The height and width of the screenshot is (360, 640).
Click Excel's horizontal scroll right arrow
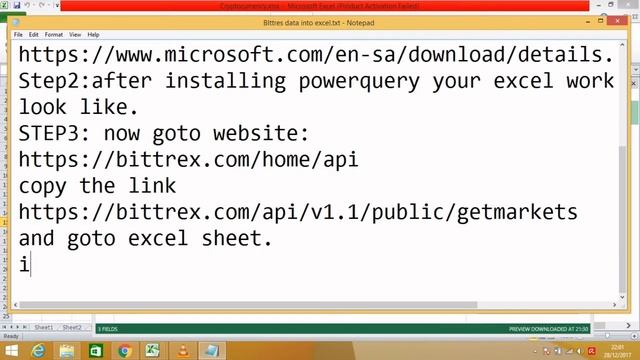(629, 325)
